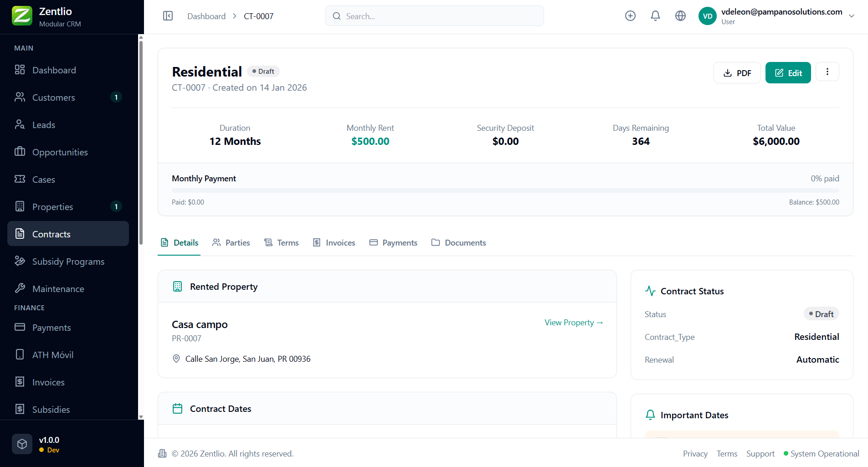This screenshot has height=467, width=868.
Task: Open the language globe icon
Action: coord(680,16)
